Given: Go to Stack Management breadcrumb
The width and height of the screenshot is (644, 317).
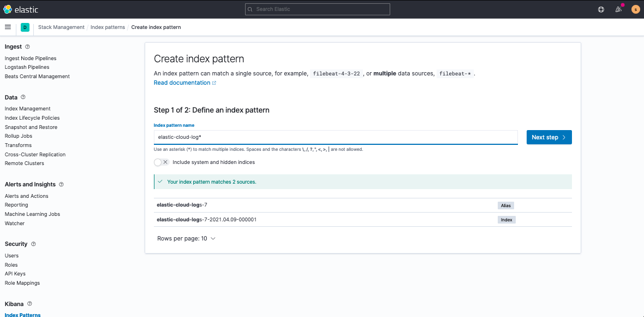Looking at the screenshot, I should (x=61, y=27).
